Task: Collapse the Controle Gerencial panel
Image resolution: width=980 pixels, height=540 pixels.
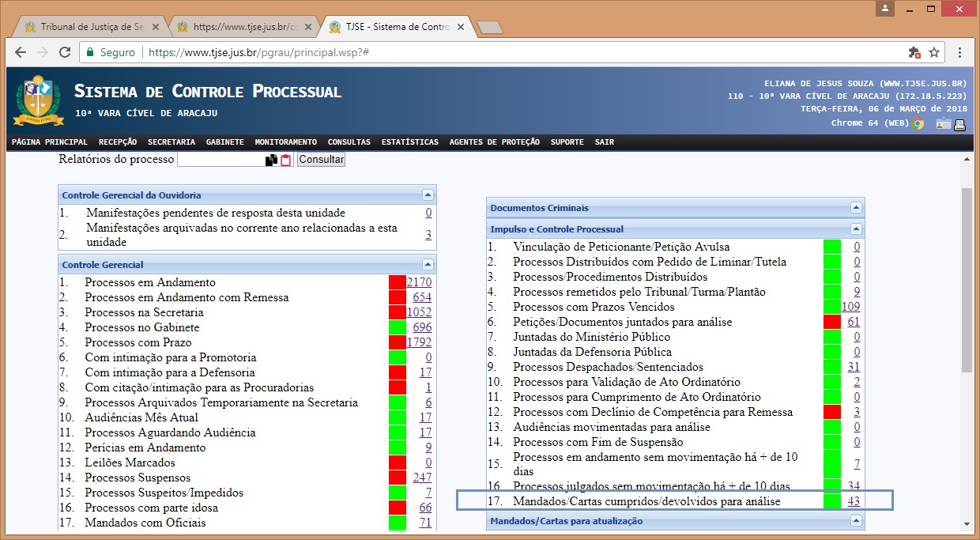Action: pos(428,264)
